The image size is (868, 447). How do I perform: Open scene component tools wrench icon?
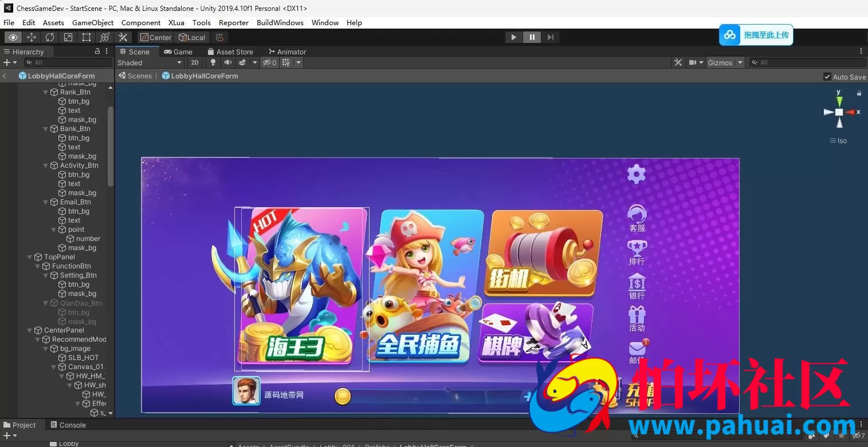678,62
